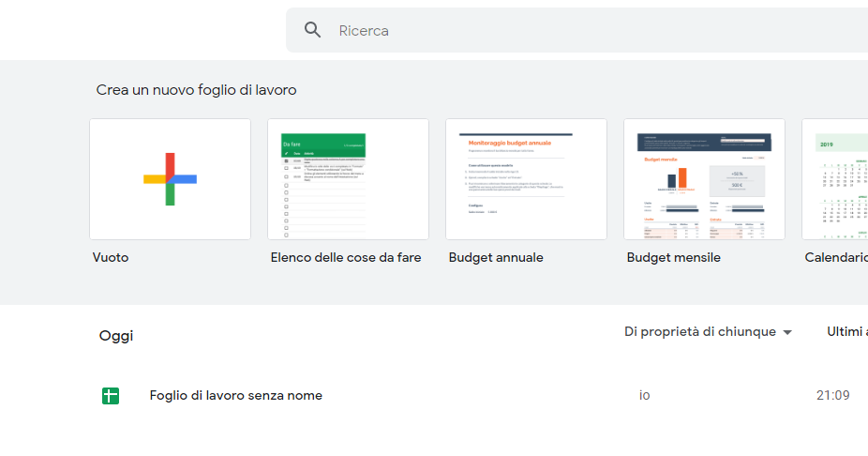Click the Budget annuale label
This screenshot has width=868, height=456.
click(x=496, y=258)
